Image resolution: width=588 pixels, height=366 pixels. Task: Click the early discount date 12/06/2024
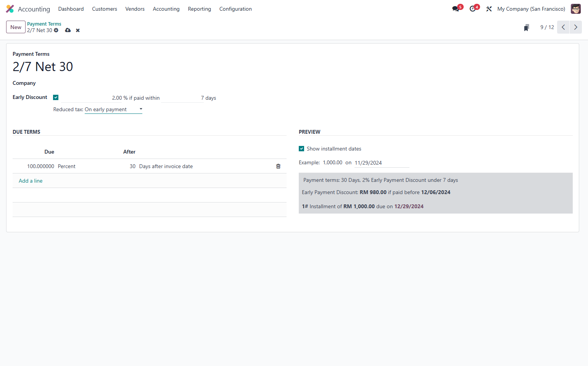[x=436, y=192]
